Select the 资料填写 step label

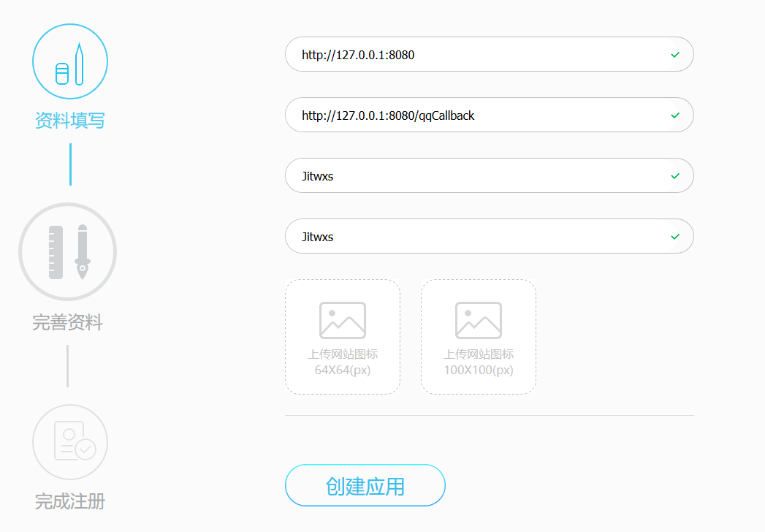point(70,121)
